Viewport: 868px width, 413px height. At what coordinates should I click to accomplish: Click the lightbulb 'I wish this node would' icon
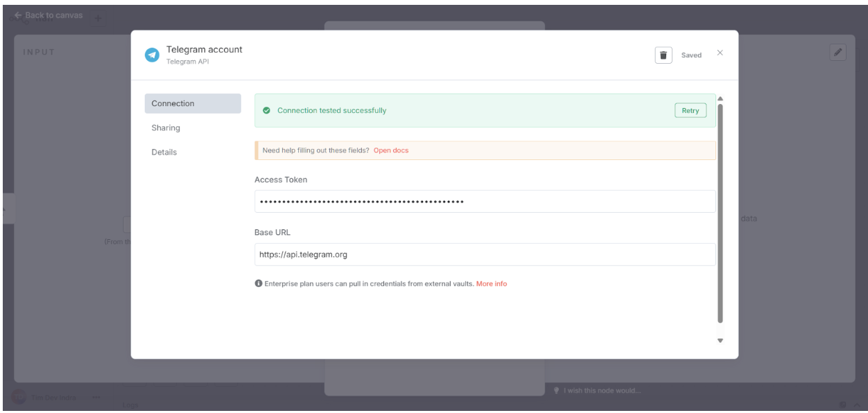[557, 390]
